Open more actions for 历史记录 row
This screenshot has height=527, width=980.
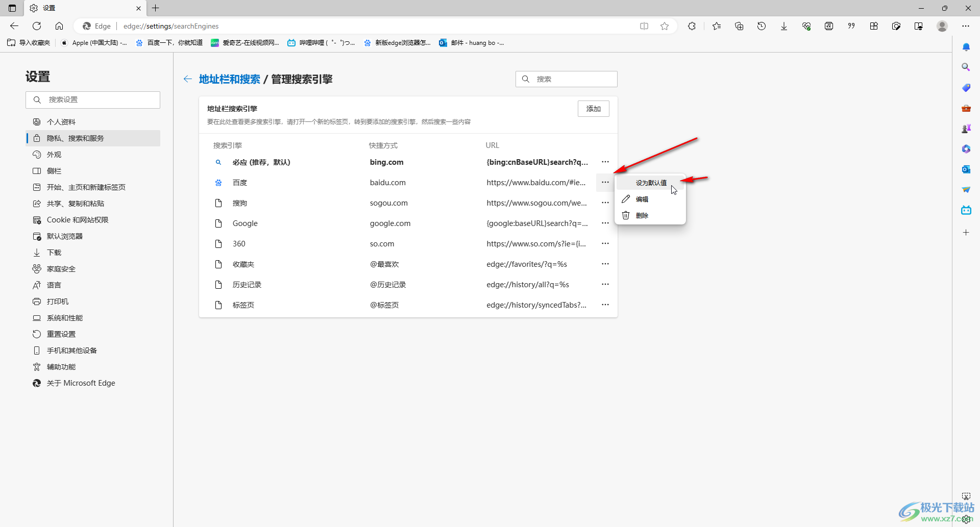point(605,284)
